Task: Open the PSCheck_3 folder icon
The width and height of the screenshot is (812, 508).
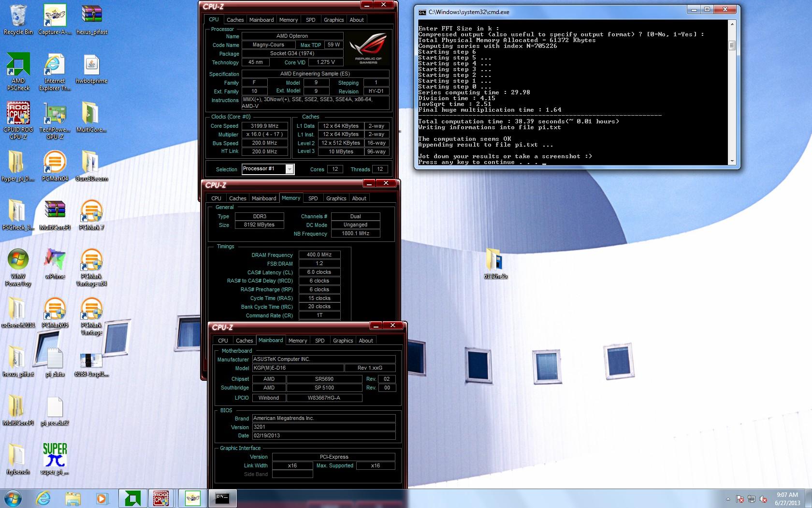Action: click(x=18, y=215)
